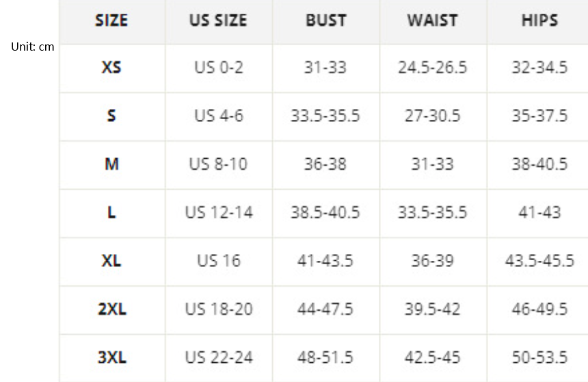This screenshot has width=588, height=382.
Task: Click the SIZE column header
Action: click(x=111, y=21)
